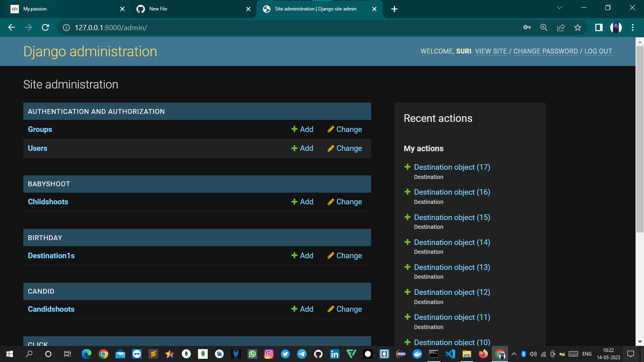Open the zoom magnifier in address bar
Image resolution: width=644 pixels, height=362 pixels.
[x=544, y=27]
